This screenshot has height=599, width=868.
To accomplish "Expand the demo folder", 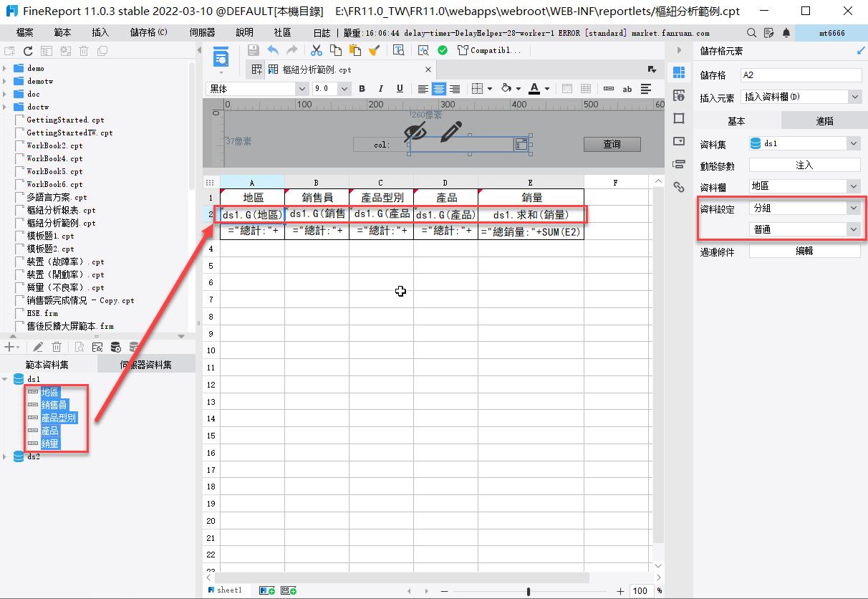I will pyautogui.click(x=5, y=68).
